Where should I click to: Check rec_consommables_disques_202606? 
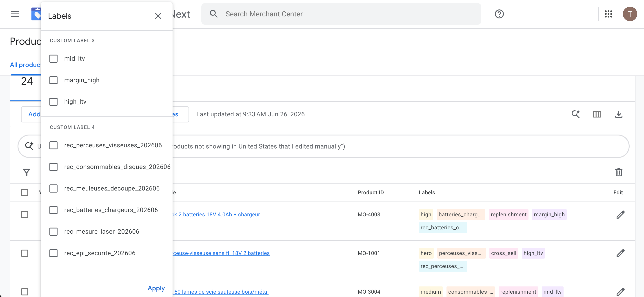point(53,167)
